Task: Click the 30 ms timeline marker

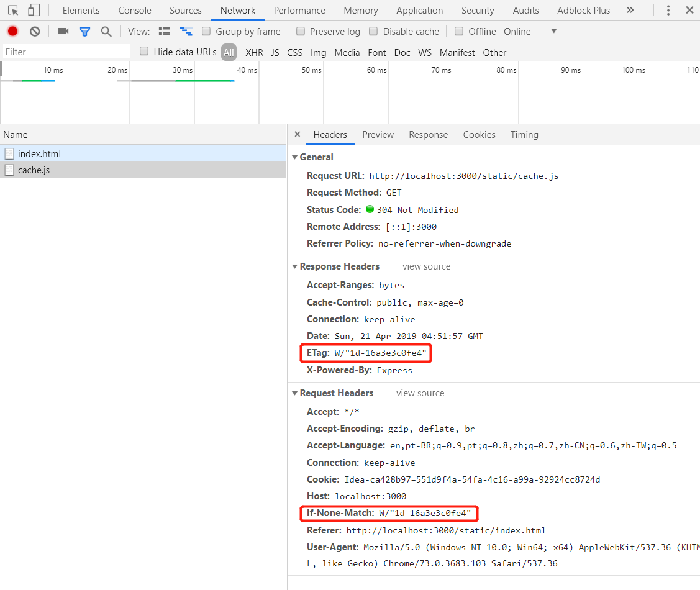Action: pyautogui.click(x=183, y=70)
